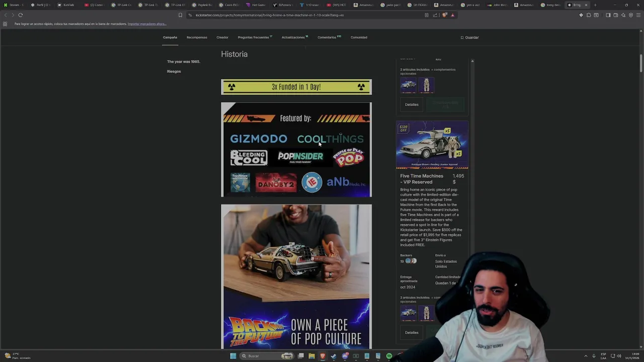Click the page vertical scrollbar thumb
Screen dimensions: 644x362
(x=641, y=63)
